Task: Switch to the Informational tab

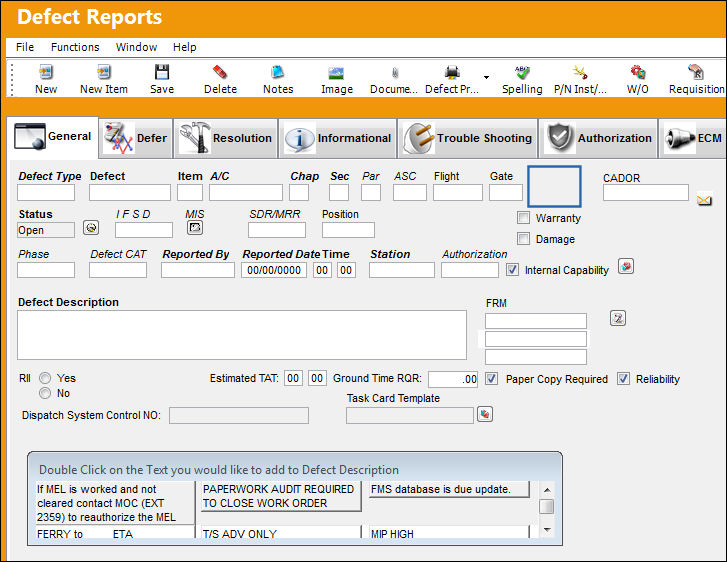Action: coord(338,138)
